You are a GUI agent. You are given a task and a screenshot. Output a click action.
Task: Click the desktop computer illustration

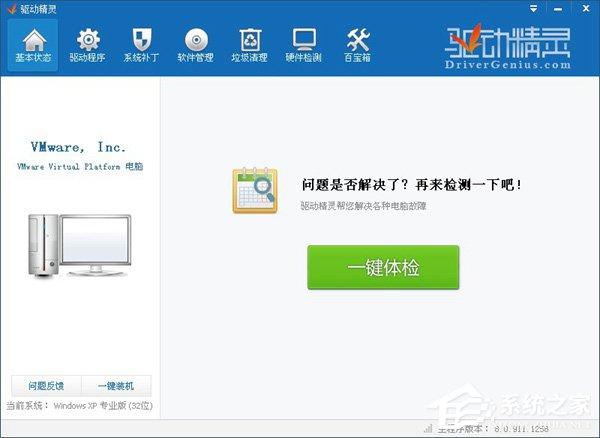(80, 246)
